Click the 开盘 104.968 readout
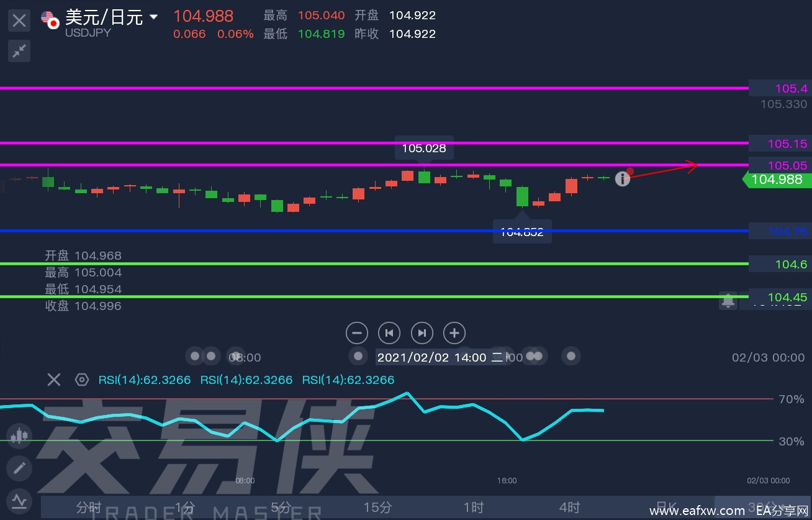Screen dimensions: 812x520 pos(83,255)
